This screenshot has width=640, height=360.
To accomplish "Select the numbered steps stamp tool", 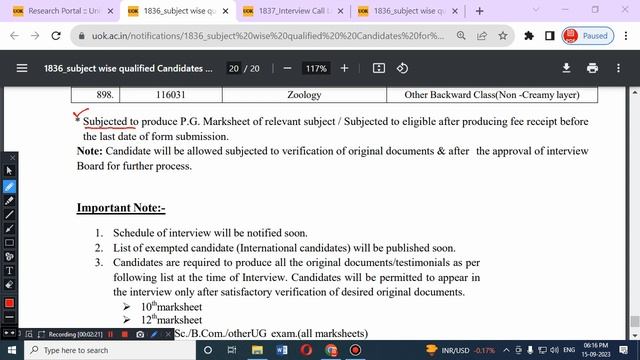I will coord(9,256).
